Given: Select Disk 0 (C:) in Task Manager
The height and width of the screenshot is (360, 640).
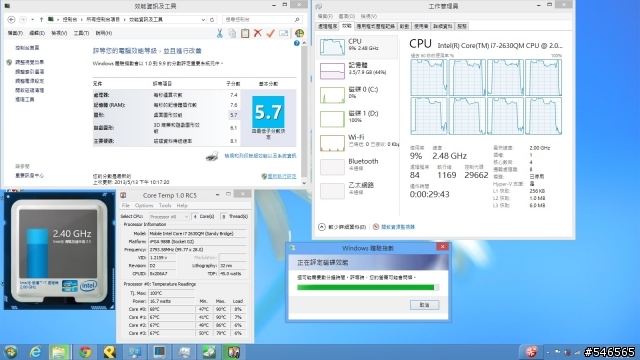Looking at the screenshot, I should (x=358, y=94).
